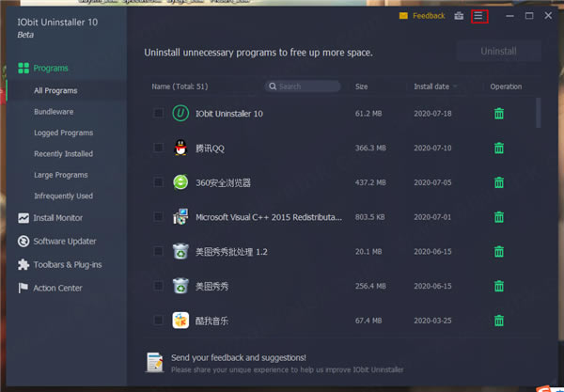Click the Action Center flag icon
564x392 pixels.
coord(23,288)
